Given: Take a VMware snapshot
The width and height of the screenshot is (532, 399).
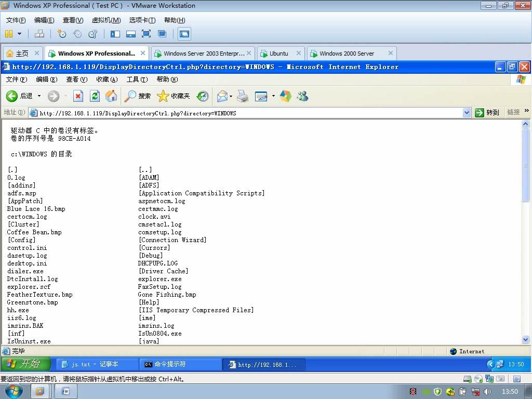Looking at the screenshot, I should click(x=61, y=34).
